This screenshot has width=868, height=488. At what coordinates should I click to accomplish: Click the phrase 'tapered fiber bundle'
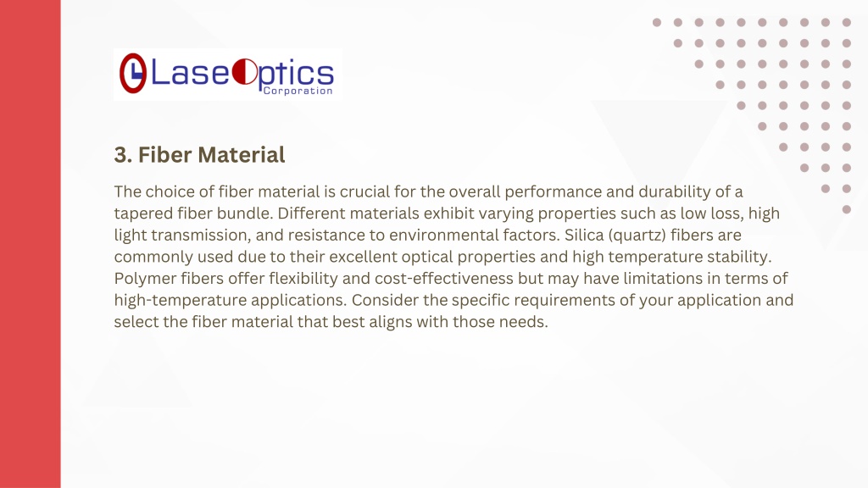(193, 213)
